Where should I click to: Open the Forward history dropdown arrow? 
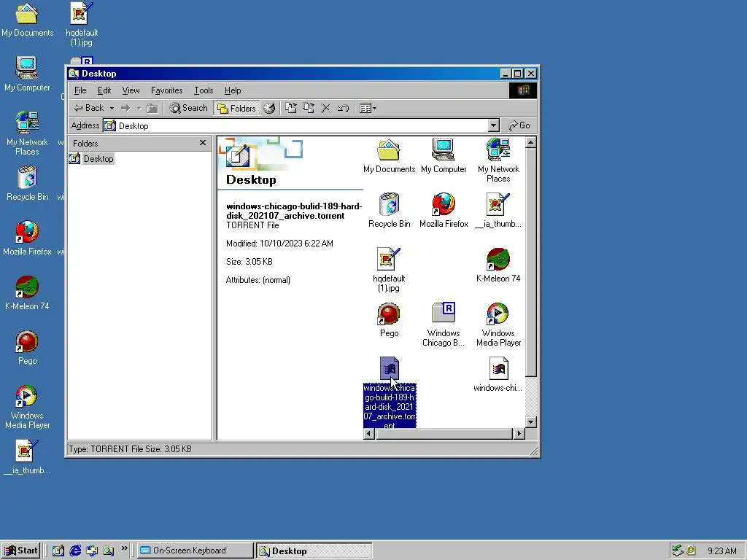[139, 109]
